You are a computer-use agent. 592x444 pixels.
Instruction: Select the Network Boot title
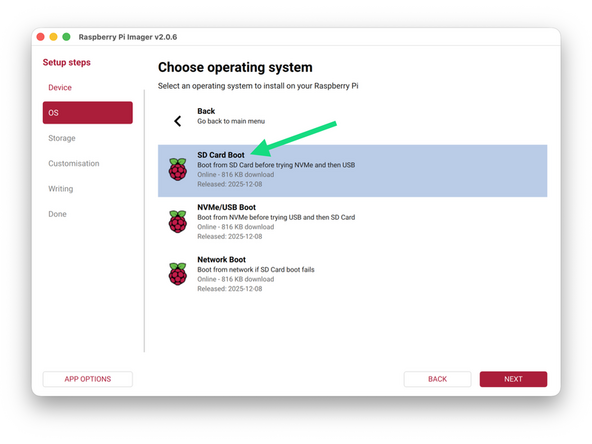click(221, 259)
